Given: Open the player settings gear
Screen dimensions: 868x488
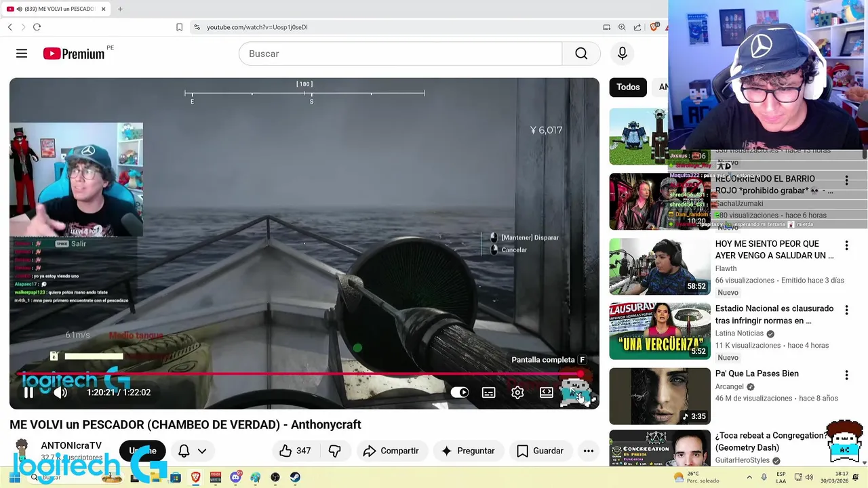Looking at the screenshot, I should (x=517, y=392).
